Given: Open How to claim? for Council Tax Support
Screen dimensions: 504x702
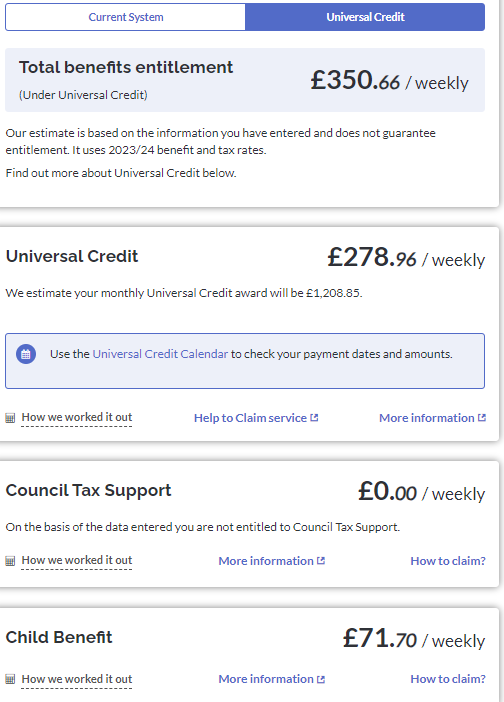Looking at the screenshot, I should coord(448,561).
